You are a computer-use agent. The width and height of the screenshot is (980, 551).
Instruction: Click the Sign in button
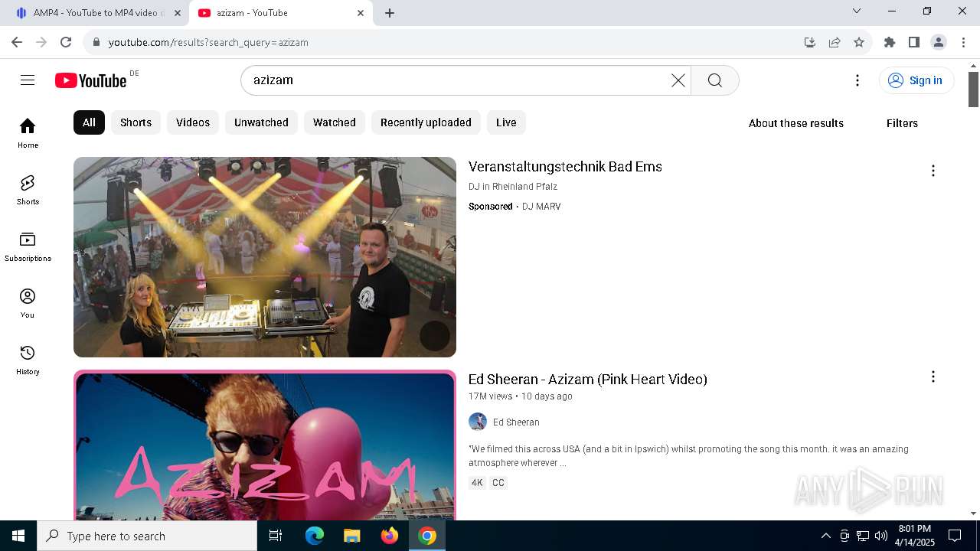(x=916, y=80)
